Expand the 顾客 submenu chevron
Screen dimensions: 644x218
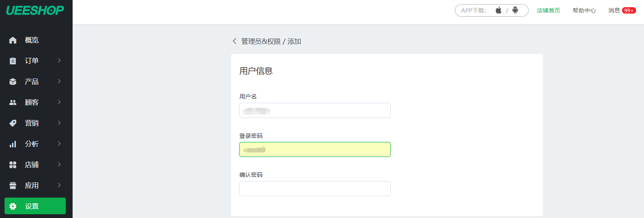click(59, 102)
